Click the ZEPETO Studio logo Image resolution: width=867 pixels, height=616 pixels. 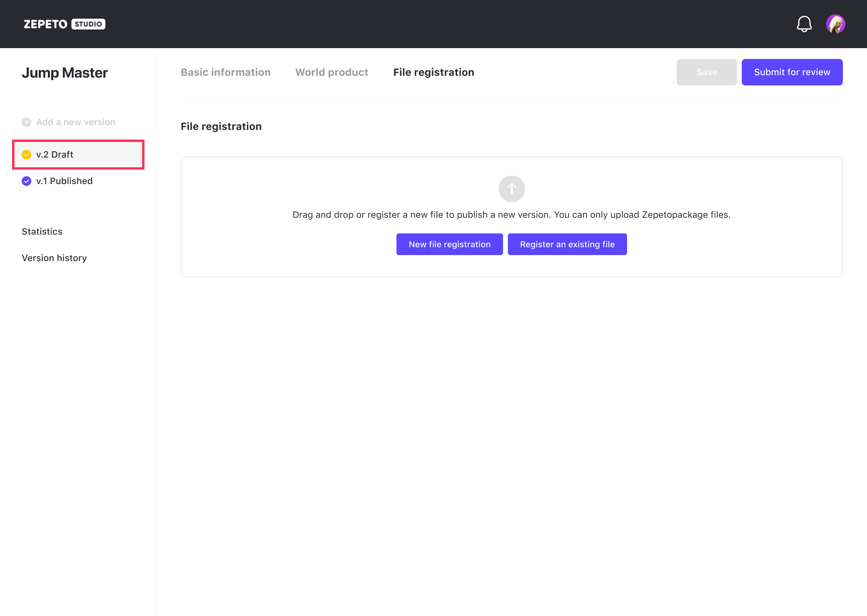pyautogui.click(x=45, y=24)
